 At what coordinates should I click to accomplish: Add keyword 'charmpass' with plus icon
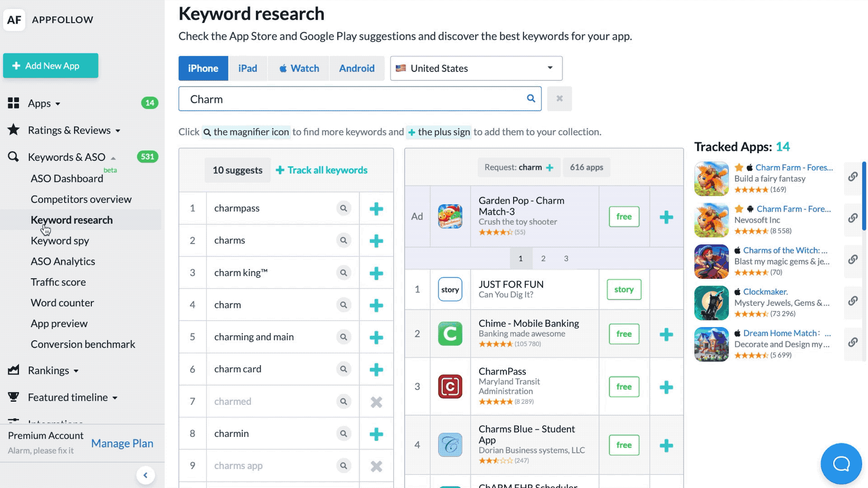376,209
